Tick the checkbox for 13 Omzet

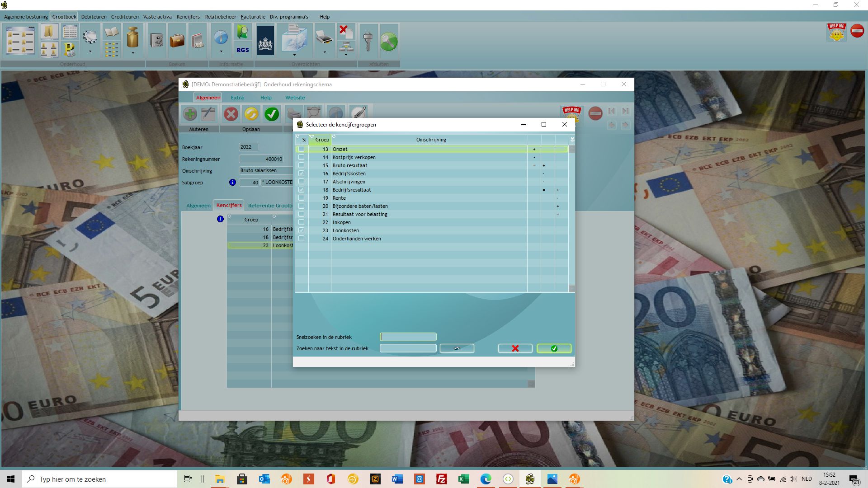click(x=301, y=149)
